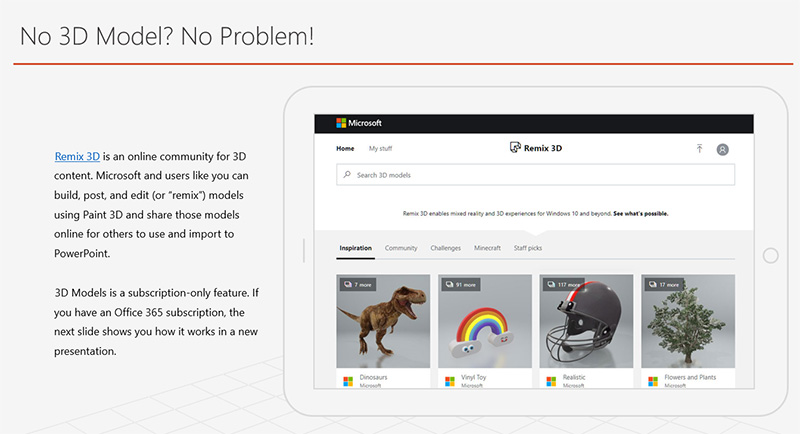Click the Microsoft logo beside Realistic
The image size is (800, 434).
551,381
